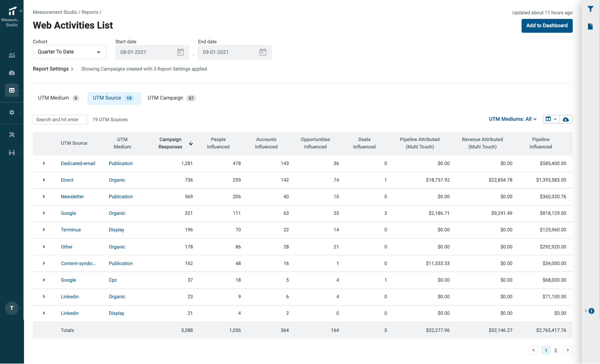Sort by People Influenced column header
The height and width of the screenshot is (364, 600).
[218, 143]
